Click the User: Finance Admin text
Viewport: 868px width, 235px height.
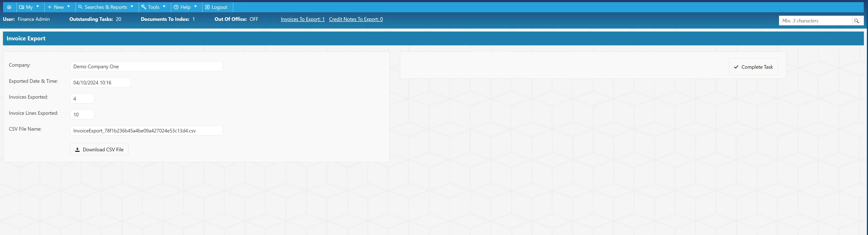click(x=26, y=19)
